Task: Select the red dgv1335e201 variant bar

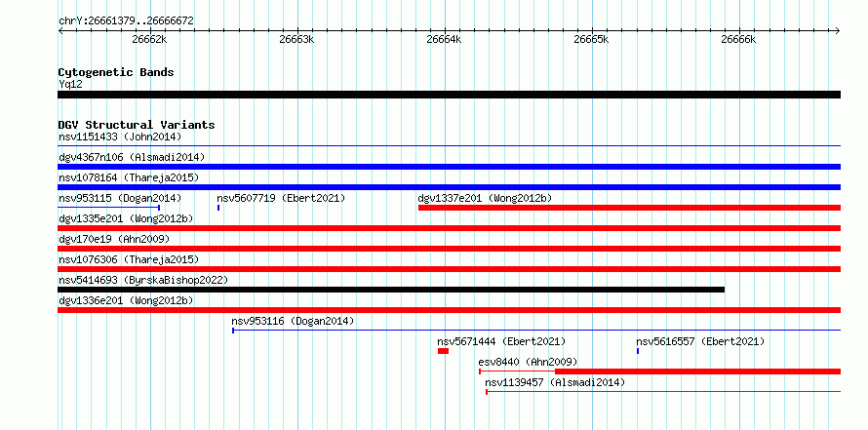Action: (449, 228)
